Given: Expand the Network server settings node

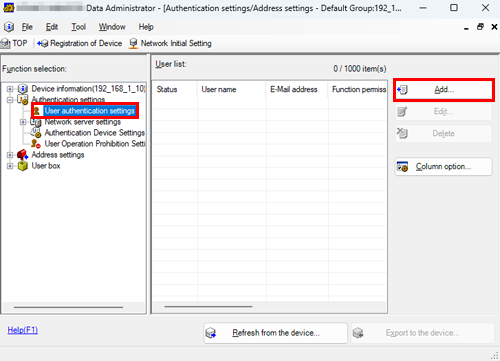Looking at the screenshot, I should [x=23, y=122].
